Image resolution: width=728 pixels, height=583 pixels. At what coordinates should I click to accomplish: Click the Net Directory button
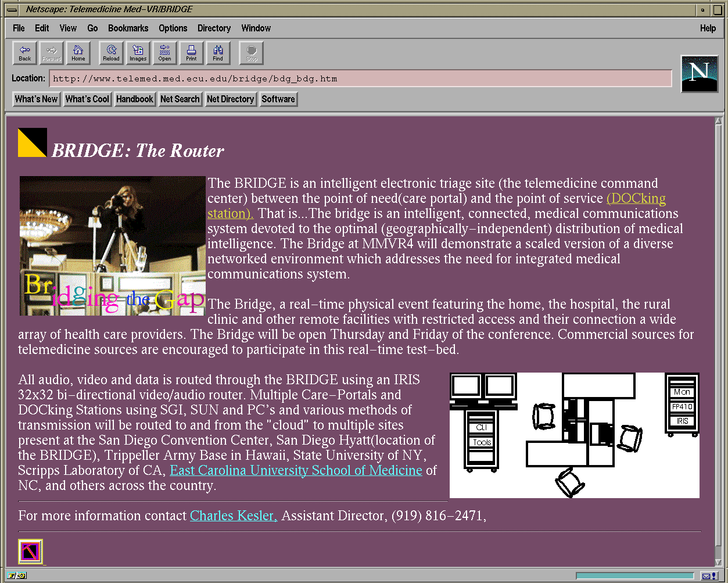point(231,99)
